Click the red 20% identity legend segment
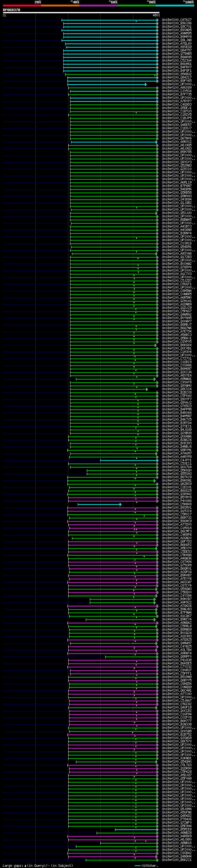The height and width of the screenshot is (868, 197). tap(22, 6)
